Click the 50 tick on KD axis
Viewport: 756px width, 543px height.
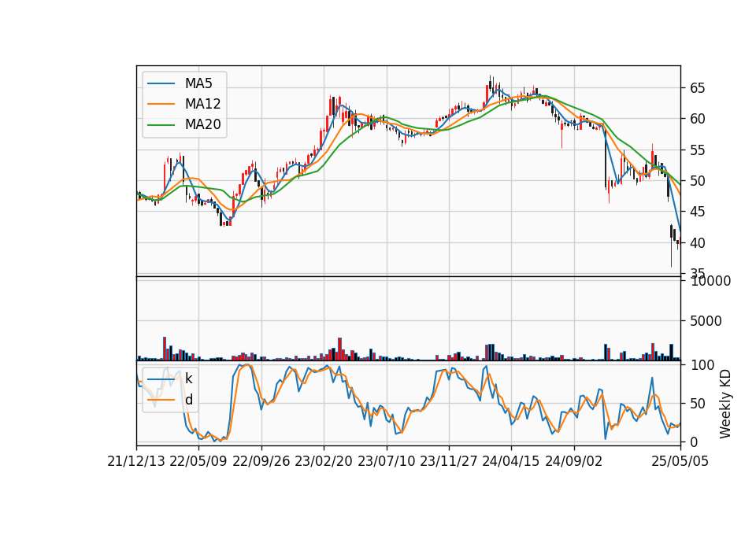pyautogui.click(x=697, y=404)
